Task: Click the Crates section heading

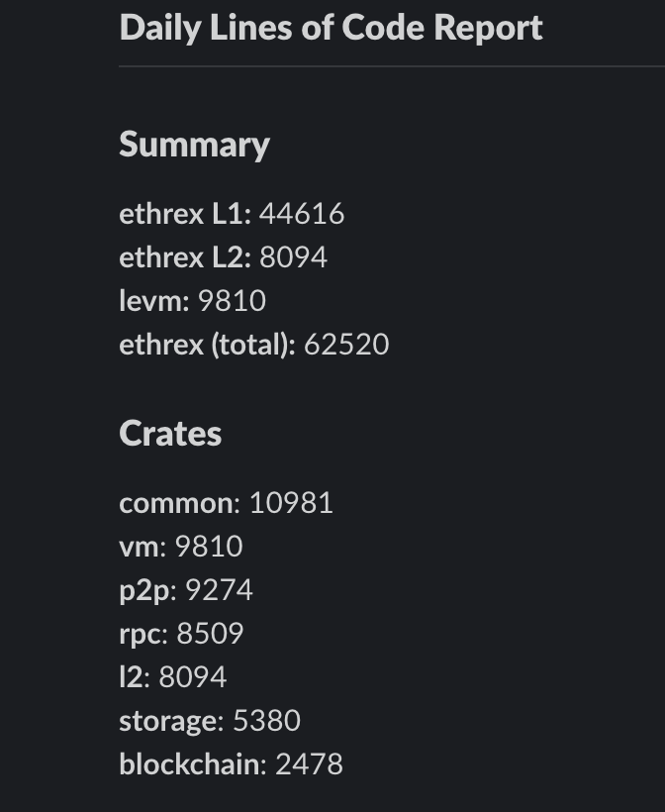Action: tap(170, 434)
